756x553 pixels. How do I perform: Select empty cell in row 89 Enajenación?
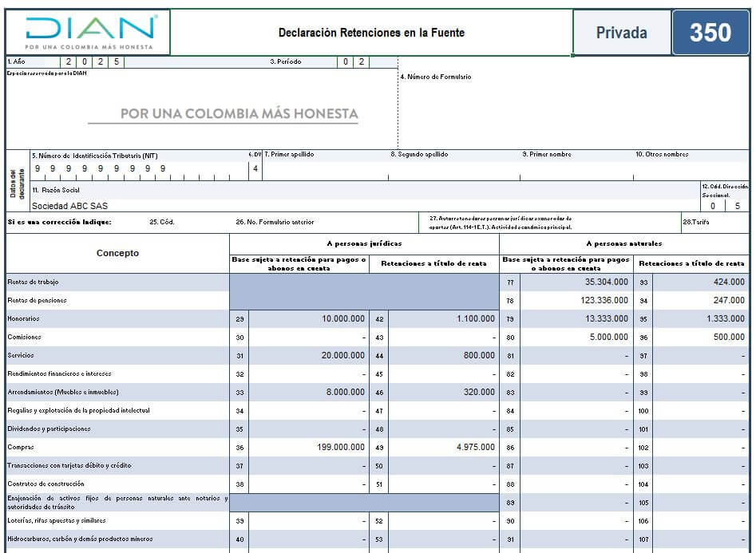click(576, 503)
